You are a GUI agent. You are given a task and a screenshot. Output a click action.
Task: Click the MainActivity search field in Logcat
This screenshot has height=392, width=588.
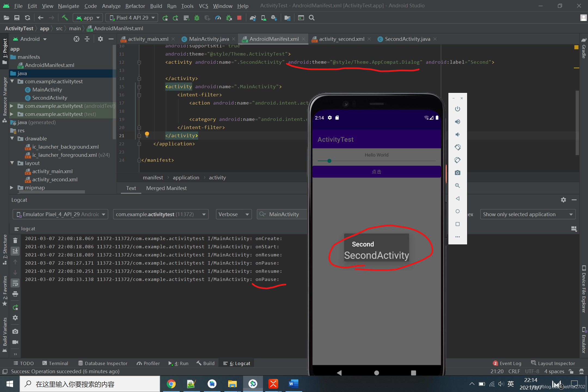[x=285, y=214]
